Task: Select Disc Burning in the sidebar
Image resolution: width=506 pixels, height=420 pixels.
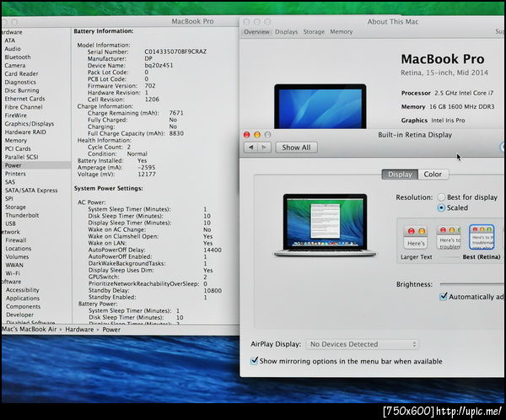Action: tap(22, 91)
